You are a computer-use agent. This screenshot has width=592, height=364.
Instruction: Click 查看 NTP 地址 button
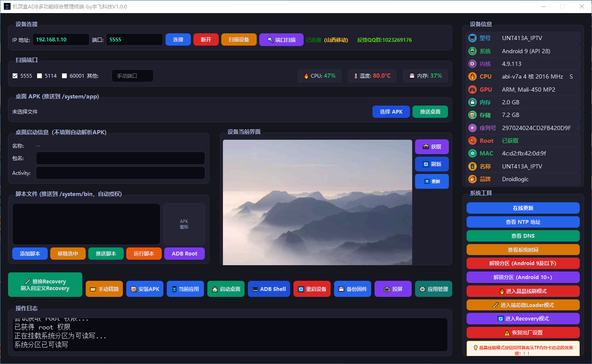tap(523, 222)
